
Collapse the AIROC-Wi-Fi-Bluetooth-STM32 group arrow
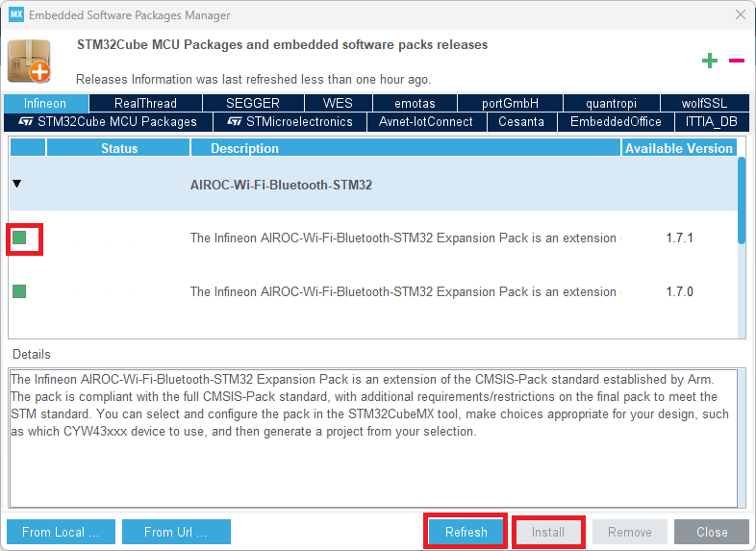tap(17, 184)
